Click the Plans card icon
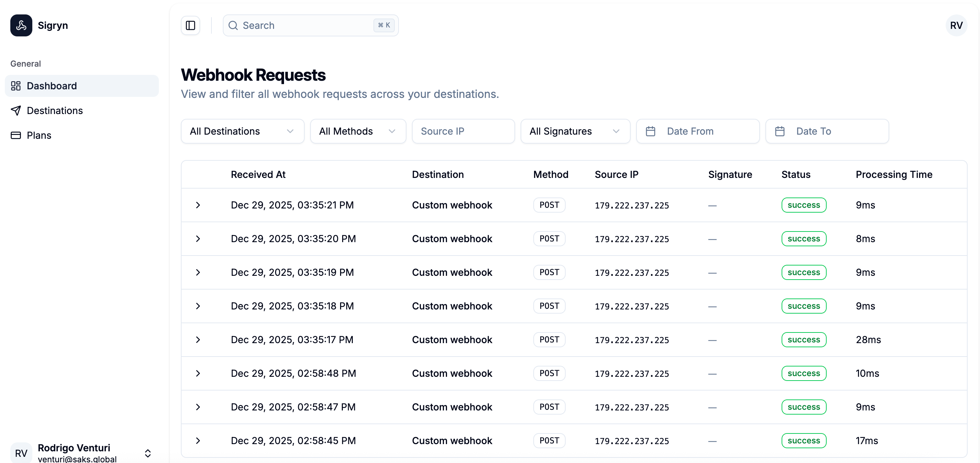This screenshot has width=980, height=463. click(15, 135)
